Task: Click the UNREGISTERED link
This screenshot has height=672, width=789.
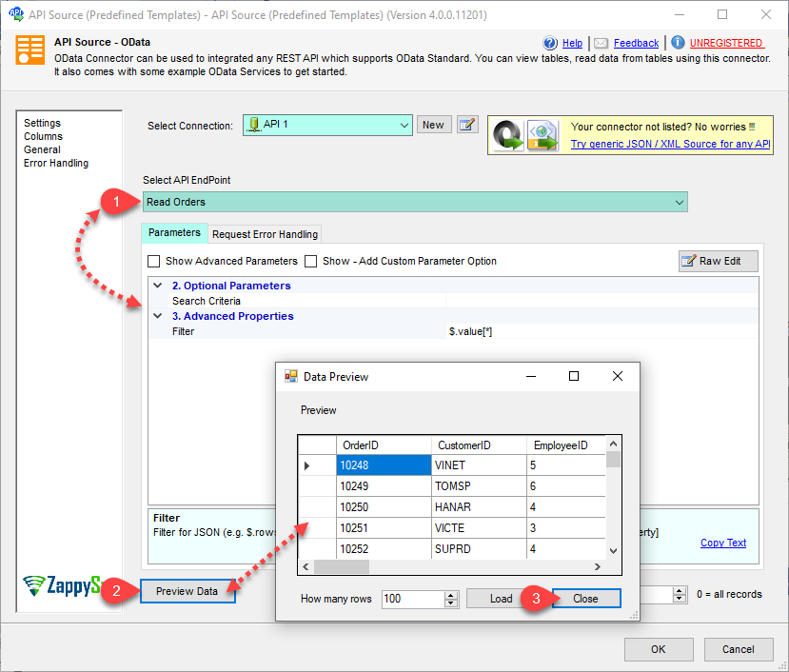Action: coord(727,43)
